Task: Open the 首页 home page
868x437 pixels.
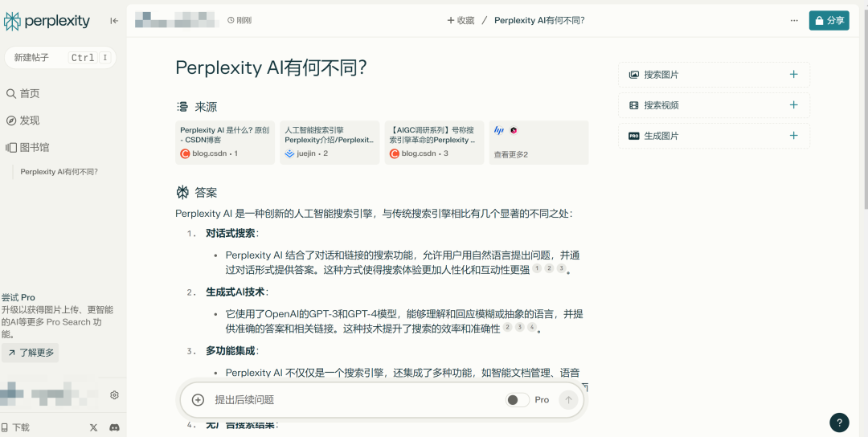Action: 23,93
